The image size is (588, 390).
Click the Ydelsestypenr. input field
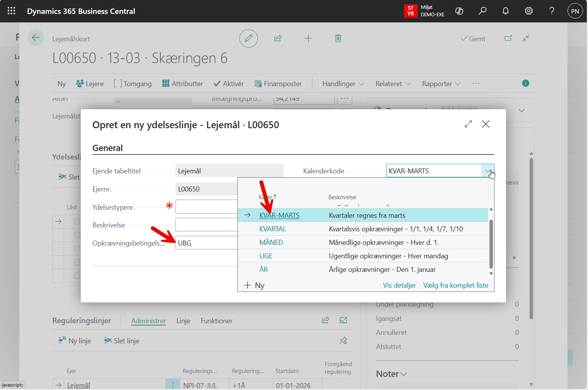(206, 207)
